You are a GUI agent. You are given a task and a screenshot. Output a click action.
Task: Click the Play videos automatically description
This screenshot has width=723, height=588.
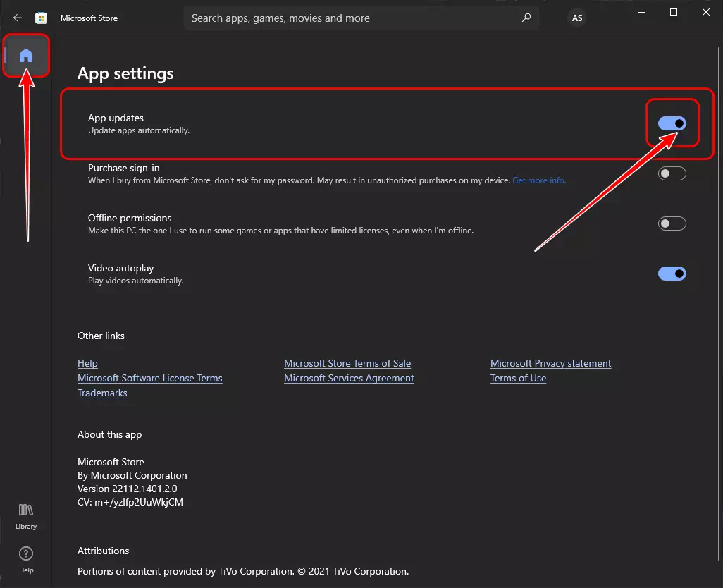135,281
